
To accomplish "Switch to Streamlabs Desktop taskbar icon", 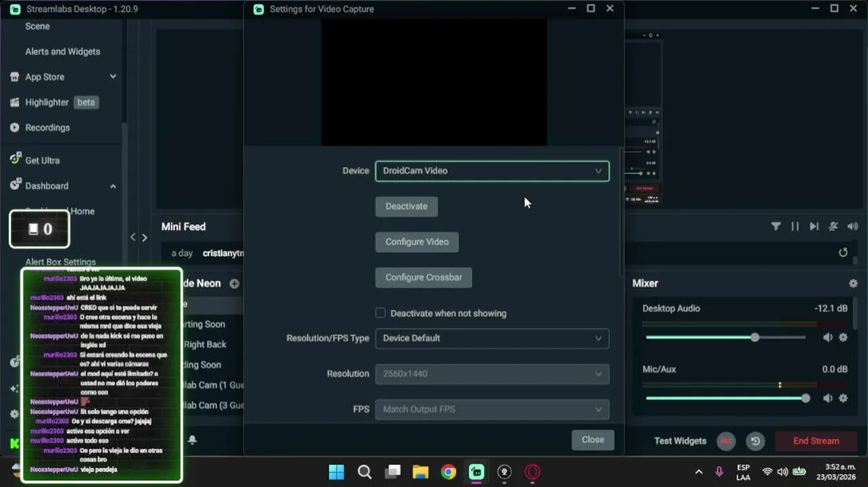I will (x=477, y=472).
